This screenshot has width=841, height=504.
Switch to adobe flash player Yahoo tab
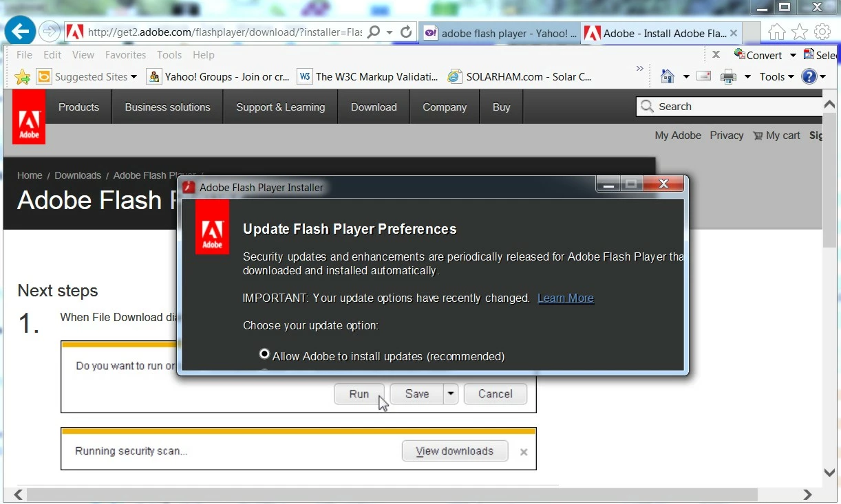tap(500, 33)
